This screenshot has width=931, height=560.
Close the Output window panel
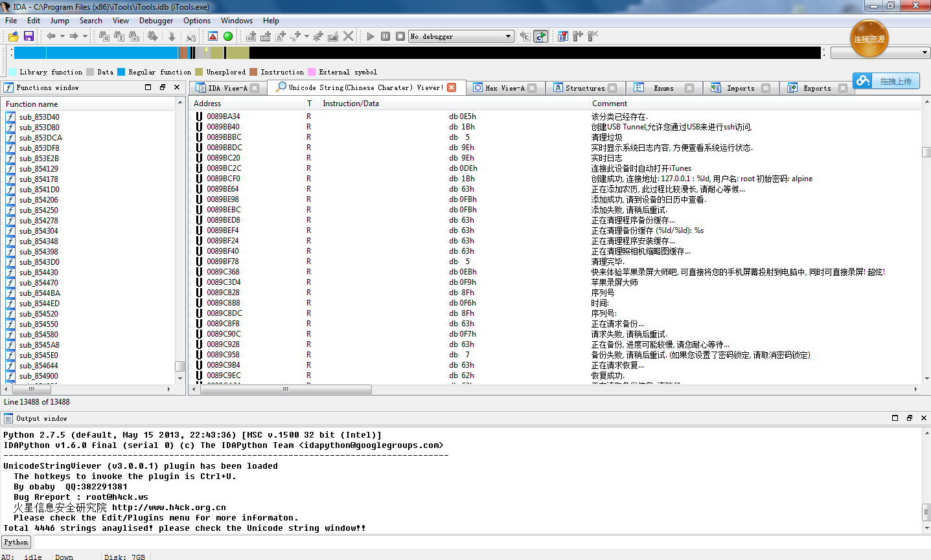tap(924, 418)
